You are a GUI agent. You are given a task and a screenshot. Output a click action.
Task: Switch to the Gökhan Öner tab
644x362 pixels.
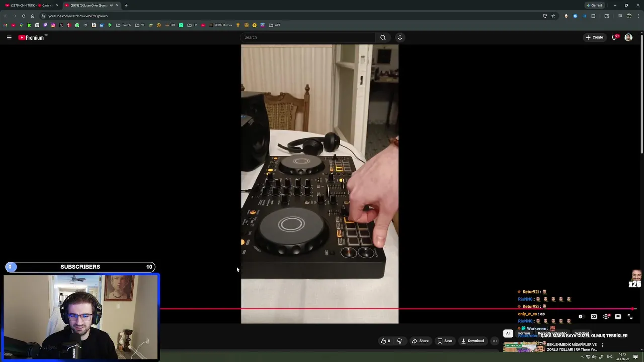92,5
